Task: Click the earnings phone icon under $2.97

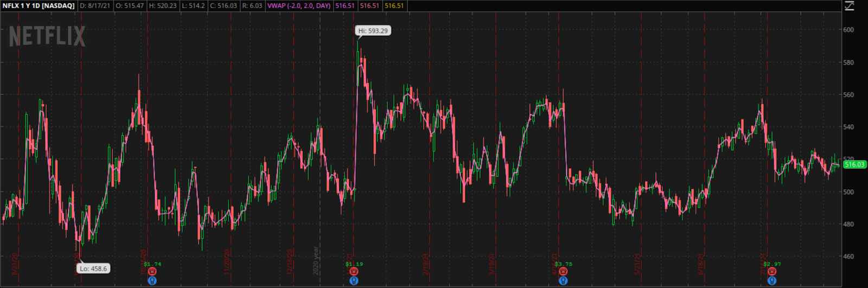Action: tap(771, 272)
